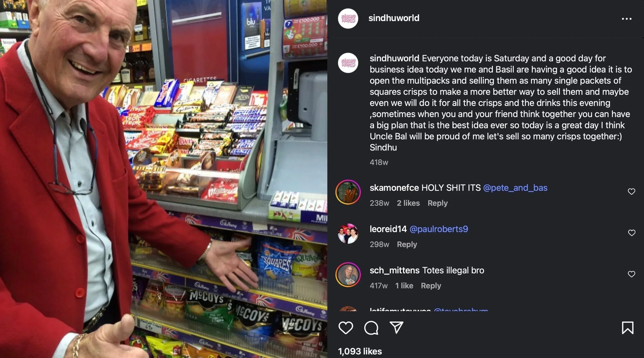Click the sindhuworld username in header
Viewport: 644px width, 358px height.
click(x=394, y=18)
